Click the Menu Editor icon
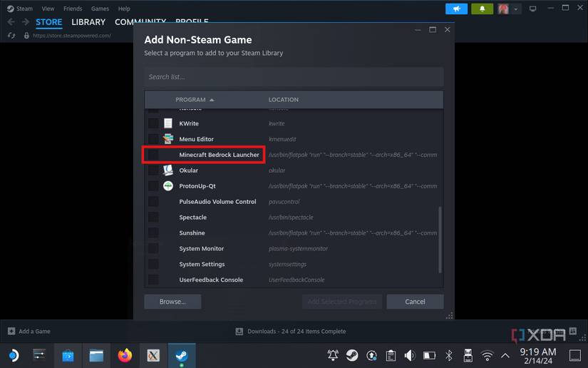 [x=168, y=139]
